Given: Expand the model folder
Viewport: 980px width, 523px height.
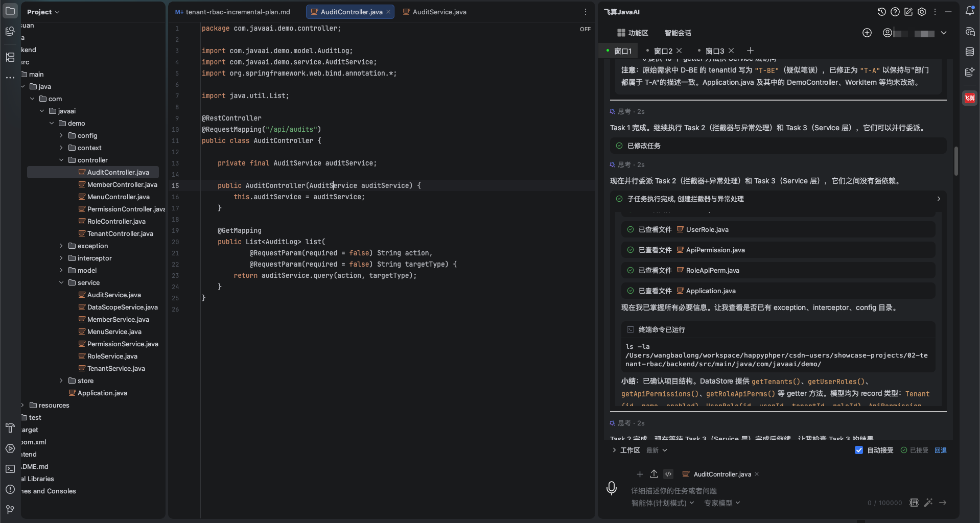Looking at the screenshot, I should coord(61,270).
